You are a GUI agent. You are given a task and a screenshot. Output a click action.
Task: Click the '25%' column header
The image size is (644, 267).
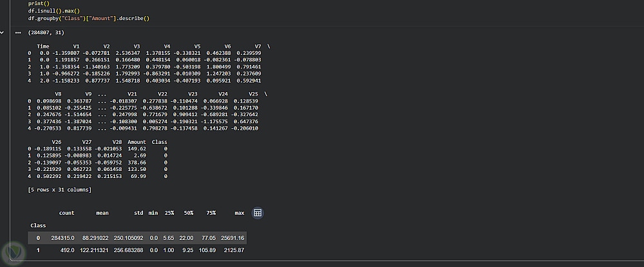[169, 213]
